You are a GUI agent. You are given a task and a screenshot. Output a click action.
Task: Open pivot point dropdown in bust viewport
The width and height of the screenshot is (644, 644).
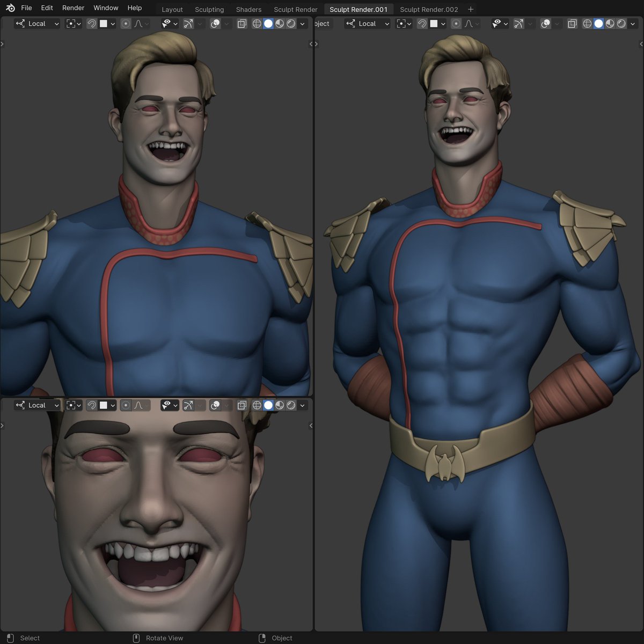pos(73,24)
